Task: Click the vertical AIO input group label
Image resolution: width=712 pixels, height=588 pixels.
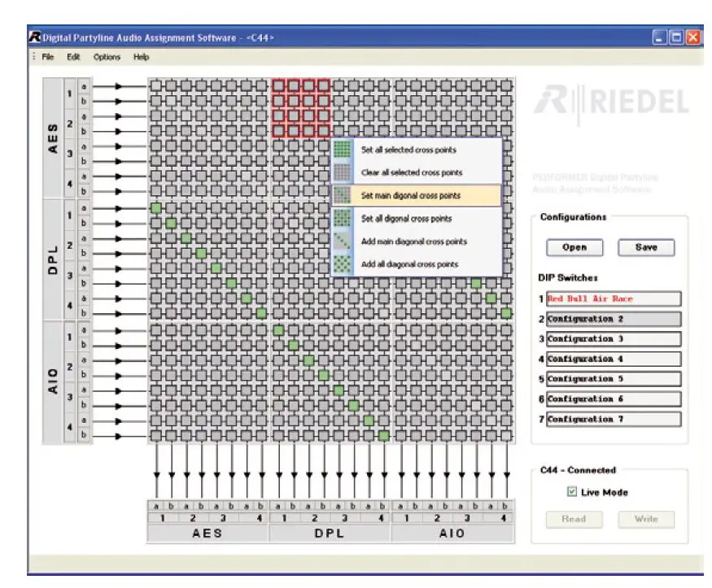Action: (53, 381)
